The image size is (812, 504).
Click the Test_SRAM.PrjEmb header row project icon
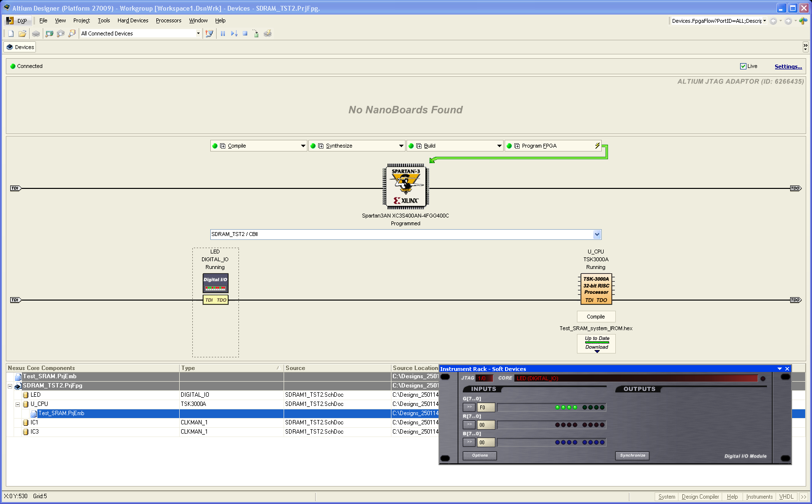pos(18,377)
